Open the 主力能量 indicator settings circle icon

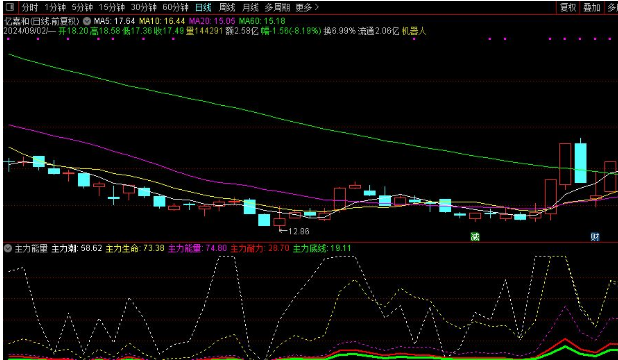(x=7, y=248)
